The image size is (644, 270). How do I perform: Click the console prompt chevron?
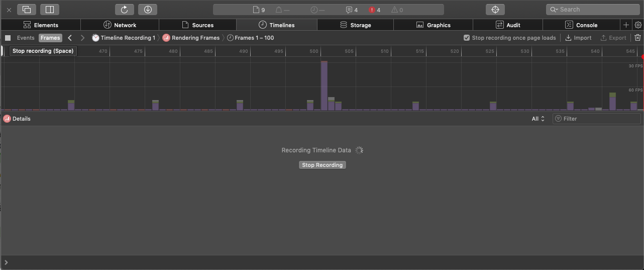click(x=6, y=262)
